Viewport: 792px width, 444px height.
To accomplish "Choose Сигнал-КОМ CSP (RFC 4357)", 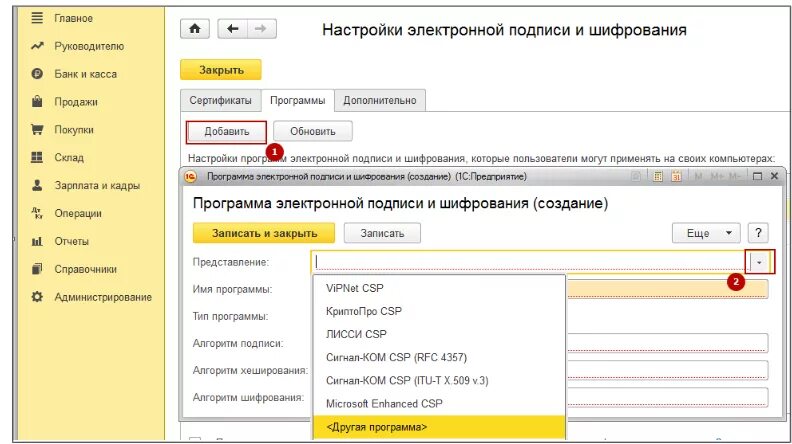I will click(438, 358).
